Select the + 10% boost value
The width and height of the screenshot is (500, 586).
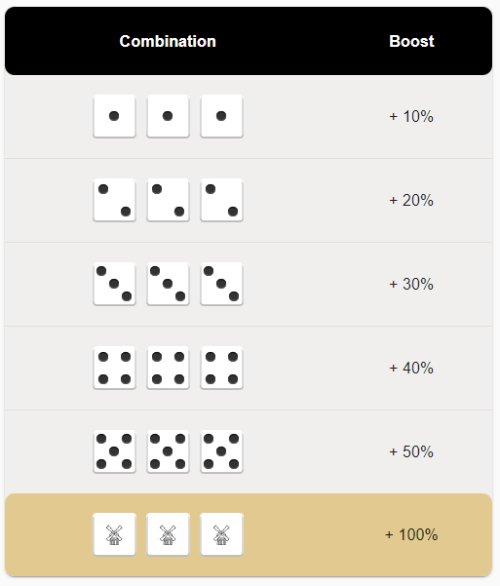(411, 117)
